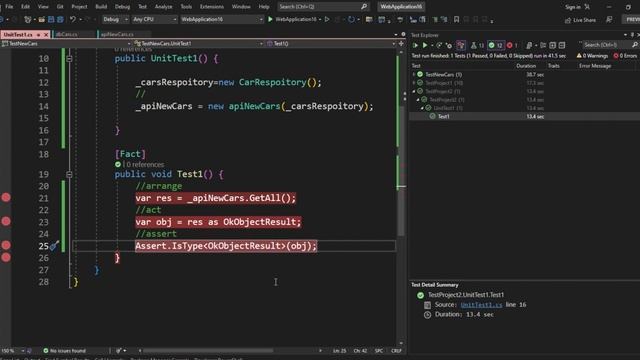640x360 pixels.
Task: Open the TestNewCars.UnitTest1 class dropdown
Action: 198,43
